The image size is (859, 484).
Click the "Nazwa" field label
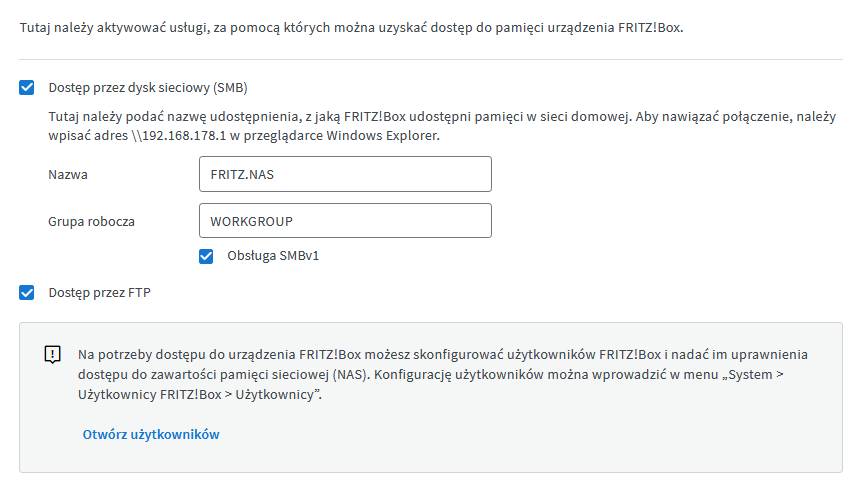[x=68, y=174]
